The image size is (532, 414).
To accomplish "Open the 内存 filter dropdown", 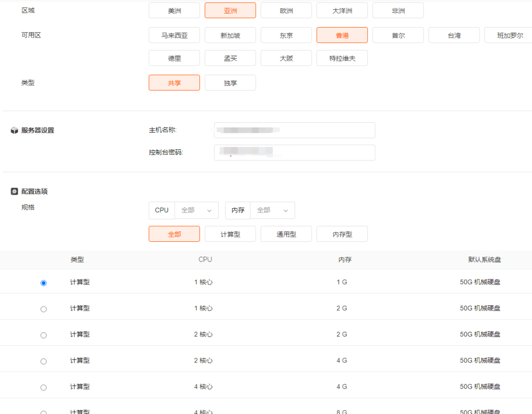I will click(x=272, y=210).
